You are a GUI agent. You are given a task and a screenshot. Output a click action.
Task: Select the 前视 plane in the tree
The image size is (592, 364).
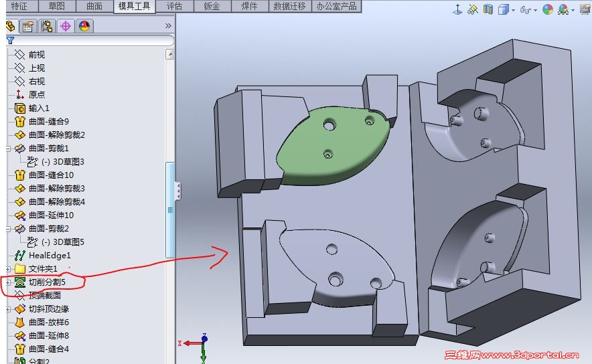pos(37,55)
